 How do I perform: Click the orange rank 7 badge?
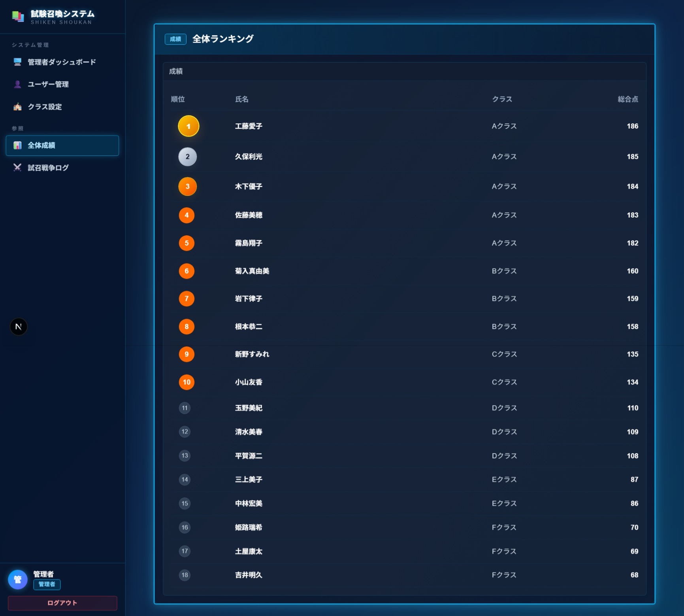[187, 299]
